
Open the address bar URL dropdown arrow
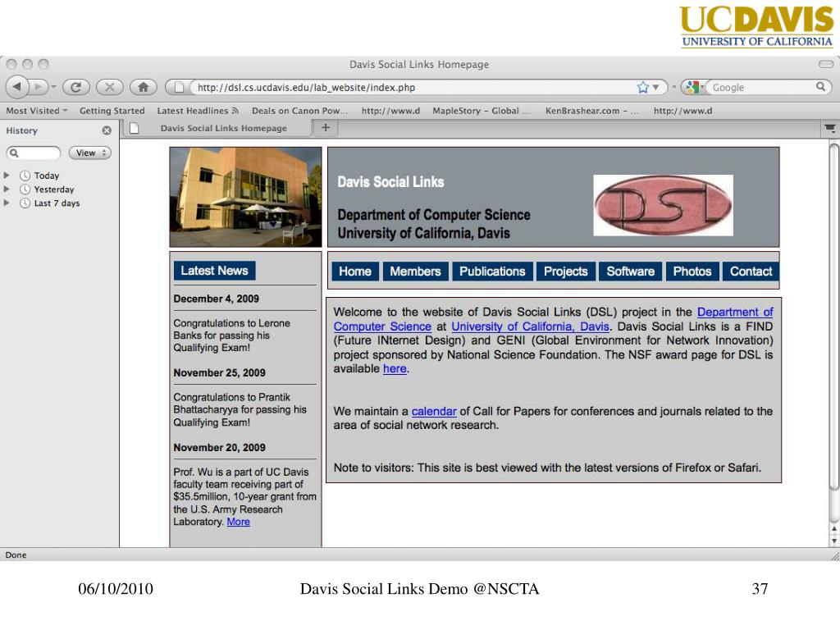(x=655, y=87)
